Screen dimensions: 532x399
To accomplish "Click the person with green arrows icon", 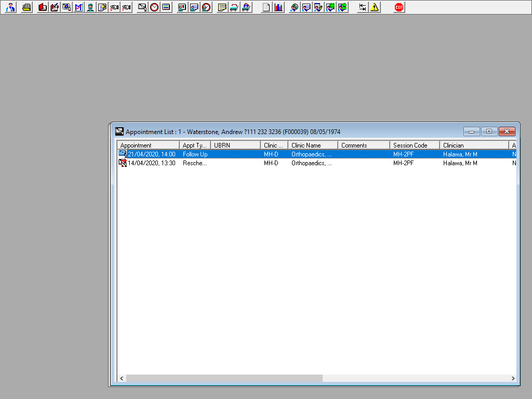I will click(343, 7).
